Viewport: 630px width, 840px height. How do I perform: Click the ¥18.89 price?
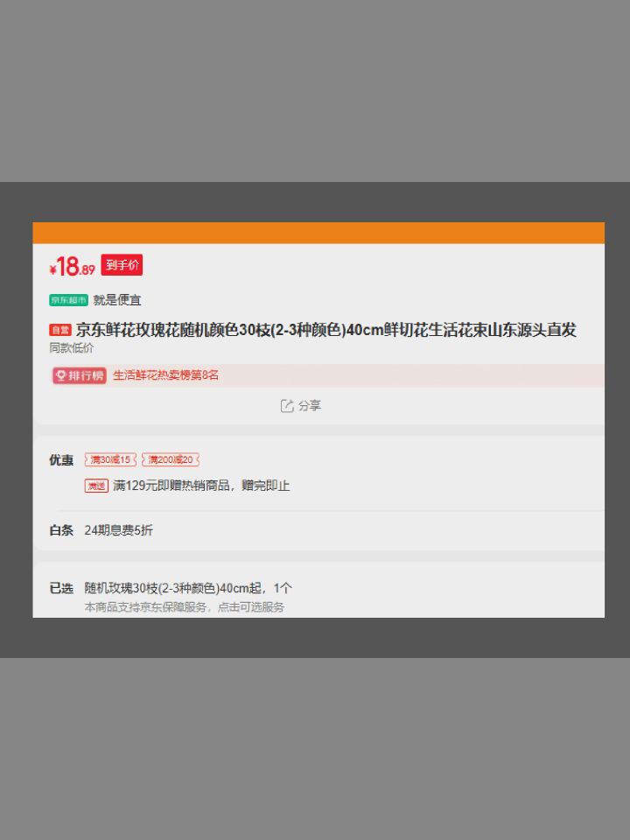[x=73, y=266]
